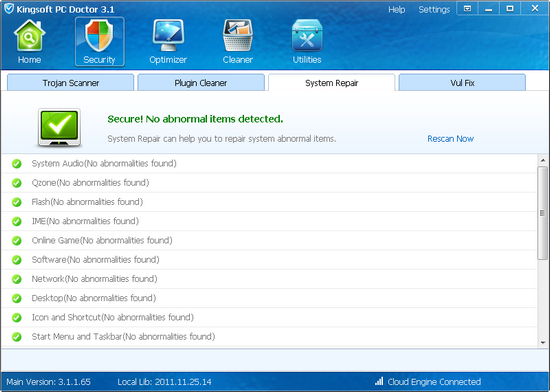Maximize the Kingsoft PC Doctor window
Image resolution: width=550 pixels, height=392 pixels.
(510, 8)
